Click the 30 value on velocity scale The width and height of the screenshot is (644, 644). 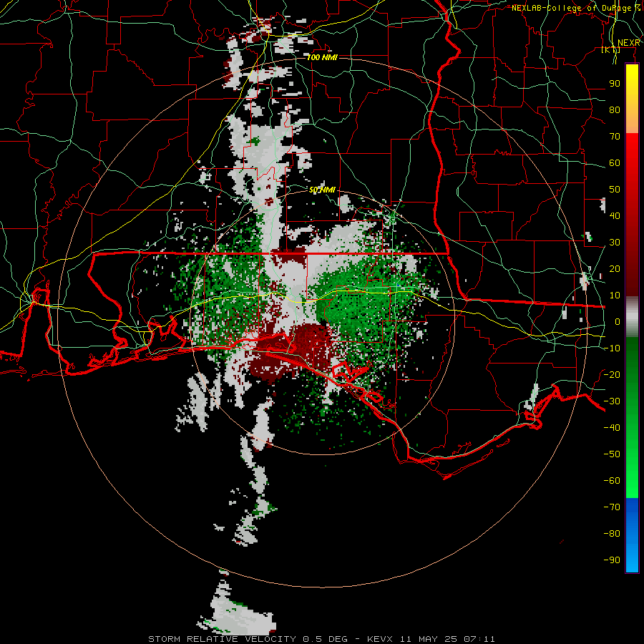click(x=615, y=243)
